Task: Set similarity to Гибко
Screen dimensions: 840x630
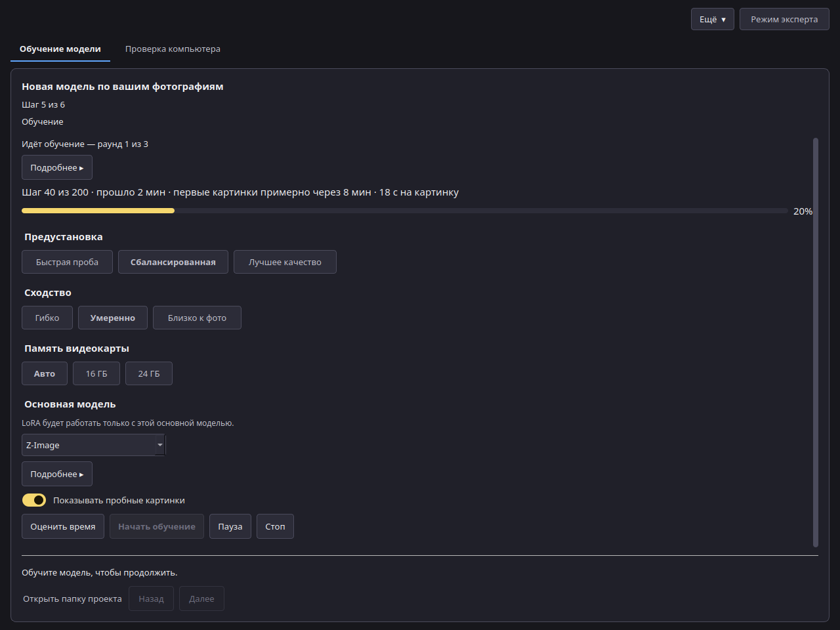Action: click(x=47, y=318)
